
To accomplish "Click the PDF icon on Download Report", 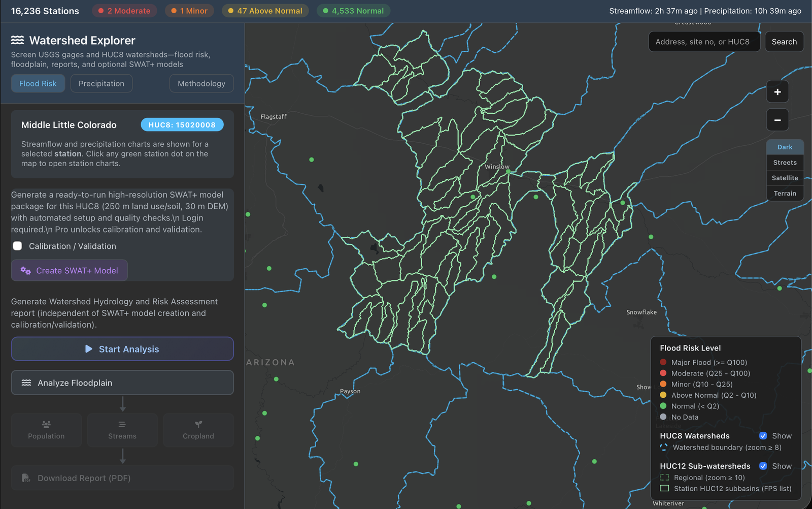I will tap(25, 478).
